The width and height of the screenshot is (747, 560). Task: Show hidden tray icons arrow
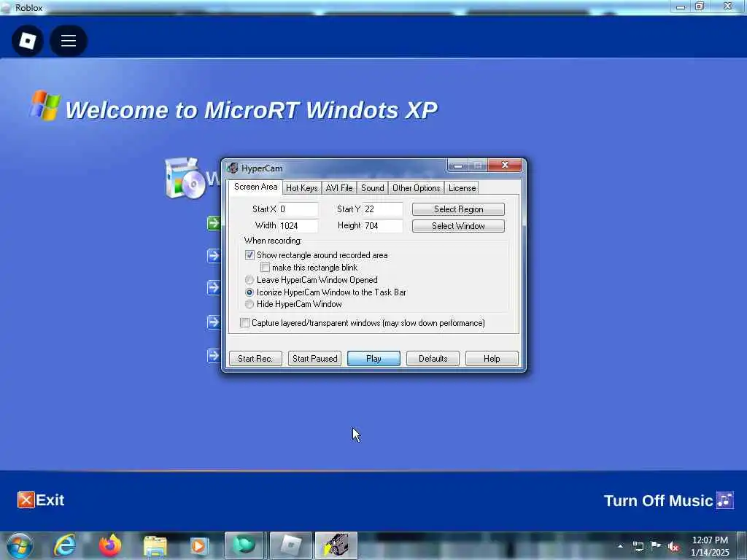click(620, 546)
